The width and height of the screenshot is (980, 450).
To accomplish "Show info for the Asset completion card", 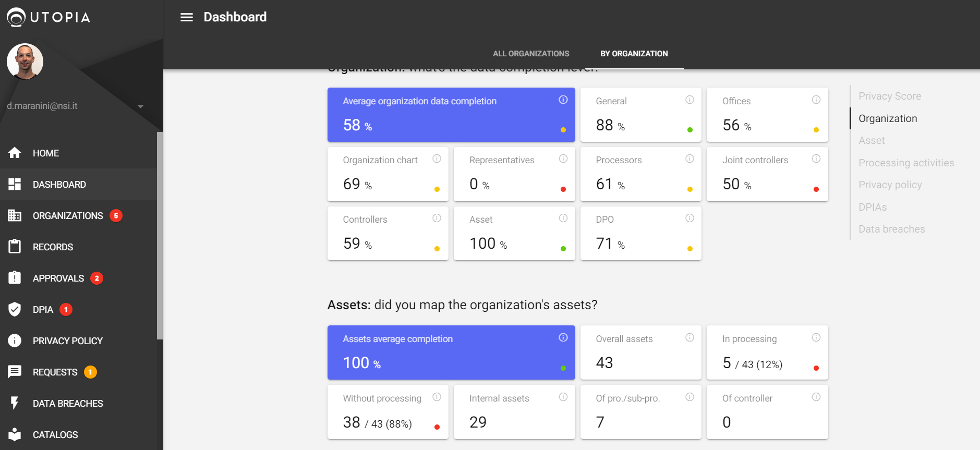I will (x=563, y=218).
